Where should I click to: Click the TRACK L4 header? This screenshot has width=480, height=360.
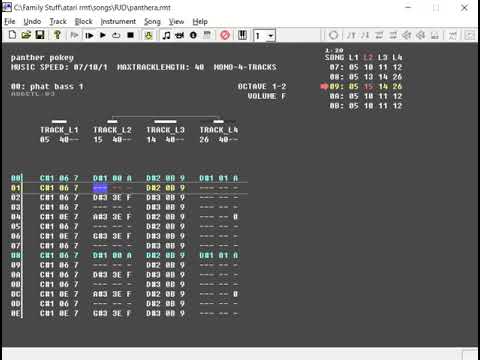219,130
